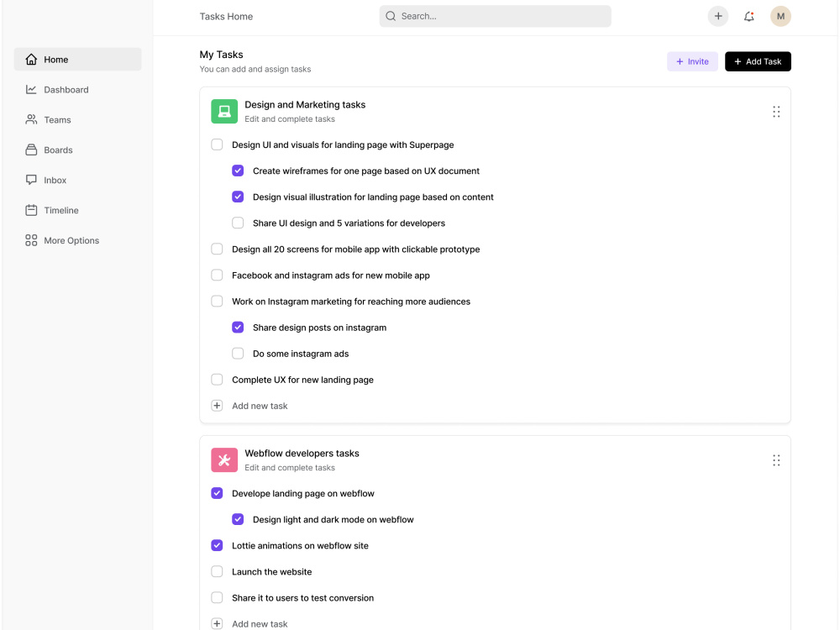The height and width of the screenshot is (630, 840).
Task: Check Design all 20 screens for mobile app
Action: click(217, 249)
